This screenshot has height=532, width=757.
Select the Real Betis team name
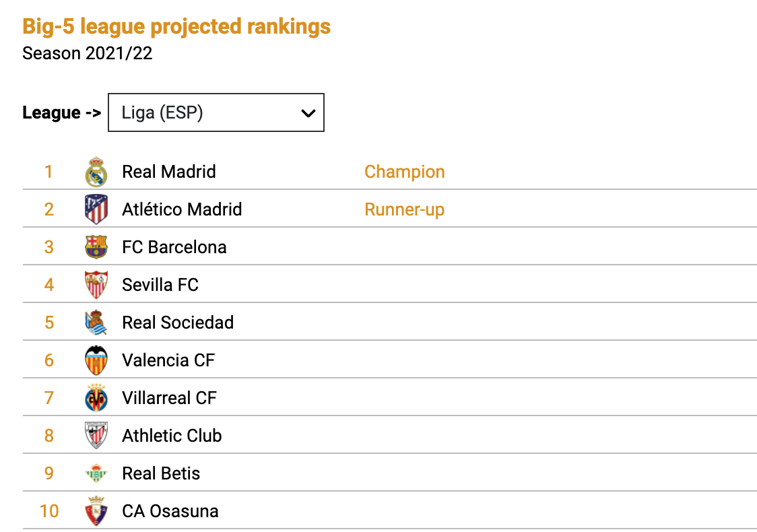pyautogui.click(x=161, y=473)
